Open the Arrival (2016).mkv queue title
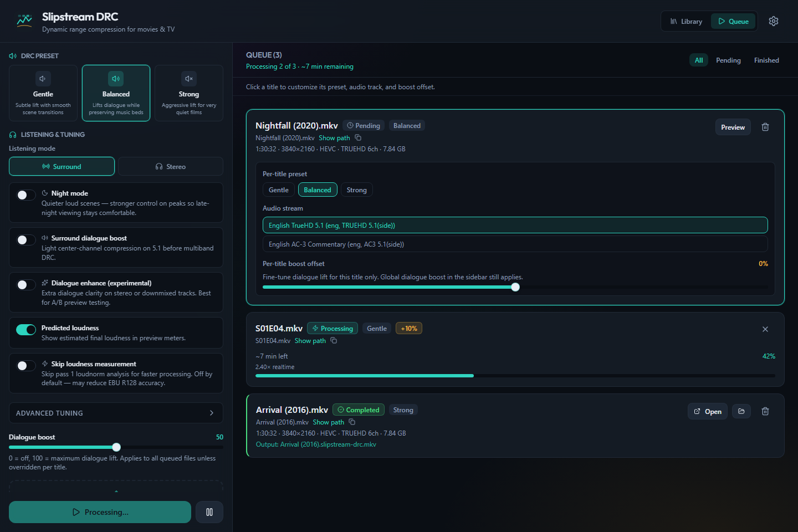The image size is (798, 532). tap(292, 410)
